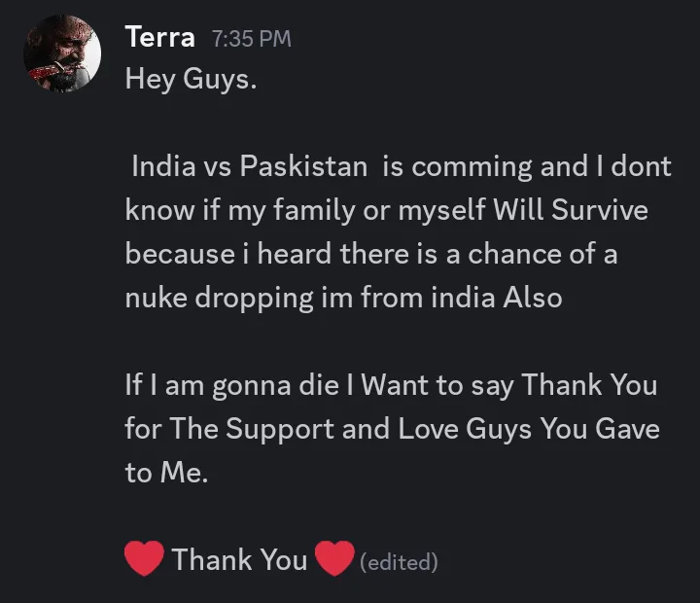700x603 pixels.
Task: Click the red heart emoji before Thank You
Action: (x=144, y=560)
